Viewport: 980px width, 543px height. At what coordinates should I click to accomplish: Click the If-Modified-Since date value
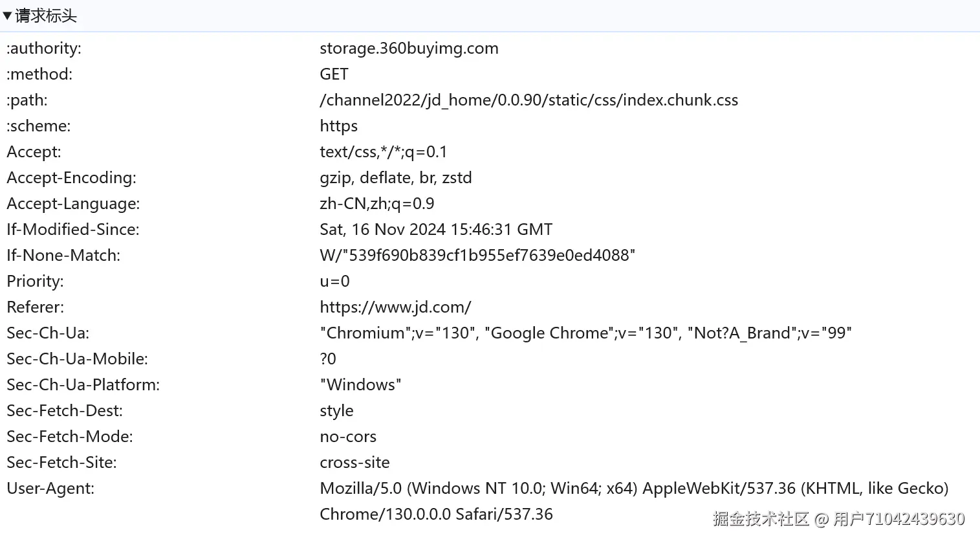pos(436,230)
